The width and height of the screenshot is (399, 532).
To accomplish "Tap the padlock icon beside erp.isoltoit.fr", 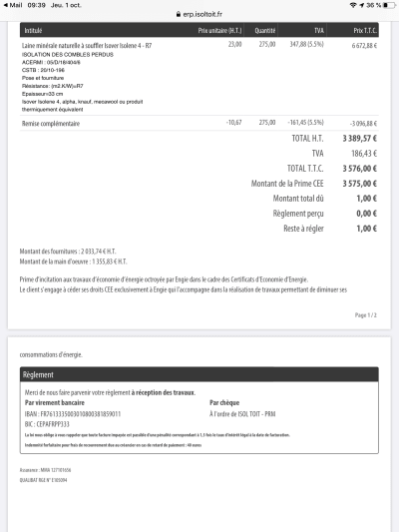I will [x=179, y=14].
